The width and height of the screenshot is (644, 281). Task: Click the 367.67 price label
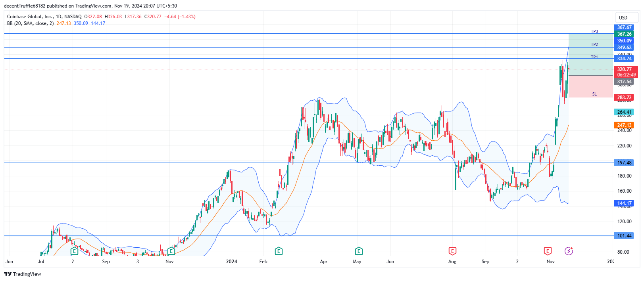point(624,27)
